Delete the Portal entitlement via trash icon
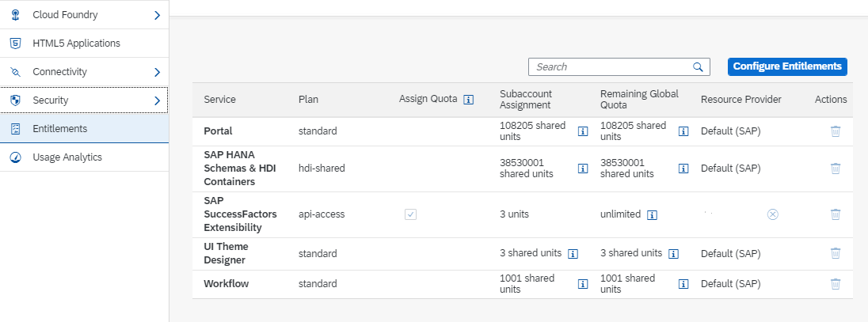This screenshot has height=322, width=868. pyautogui.click(x=836, y=131)
